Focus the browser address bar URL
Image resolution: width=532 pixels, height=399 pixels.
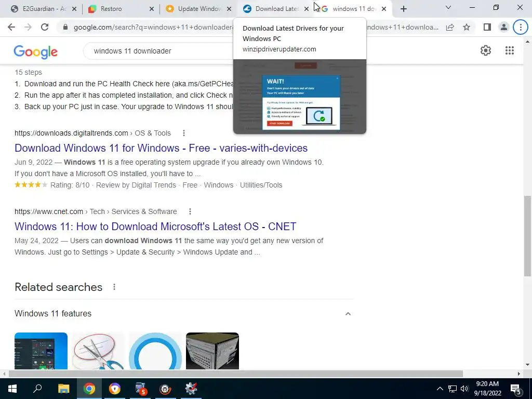pyautogui.click(x=153, y=27)
